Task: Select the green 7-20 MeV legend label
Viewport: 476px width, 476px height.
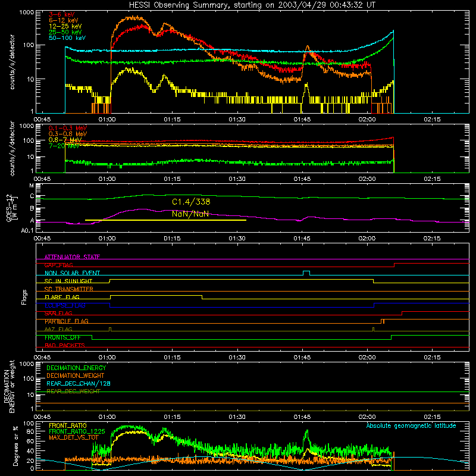Action: click(x=64, y=146)
